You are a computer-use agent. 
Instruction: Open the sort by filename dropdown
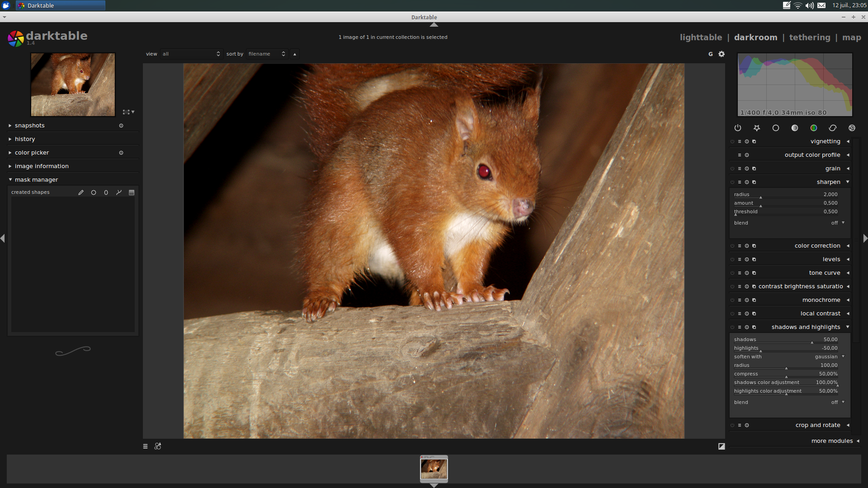pos(267,54)
